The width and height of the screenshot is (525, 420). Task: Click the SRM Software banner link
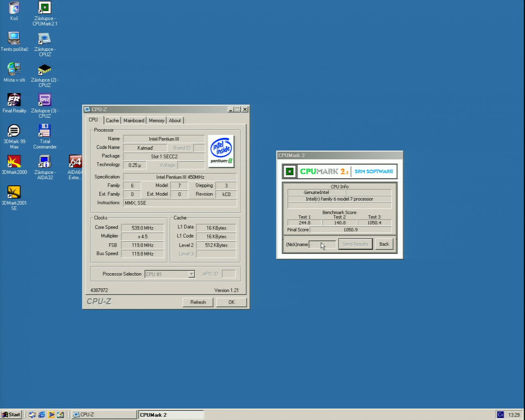[x=374, y=171]
